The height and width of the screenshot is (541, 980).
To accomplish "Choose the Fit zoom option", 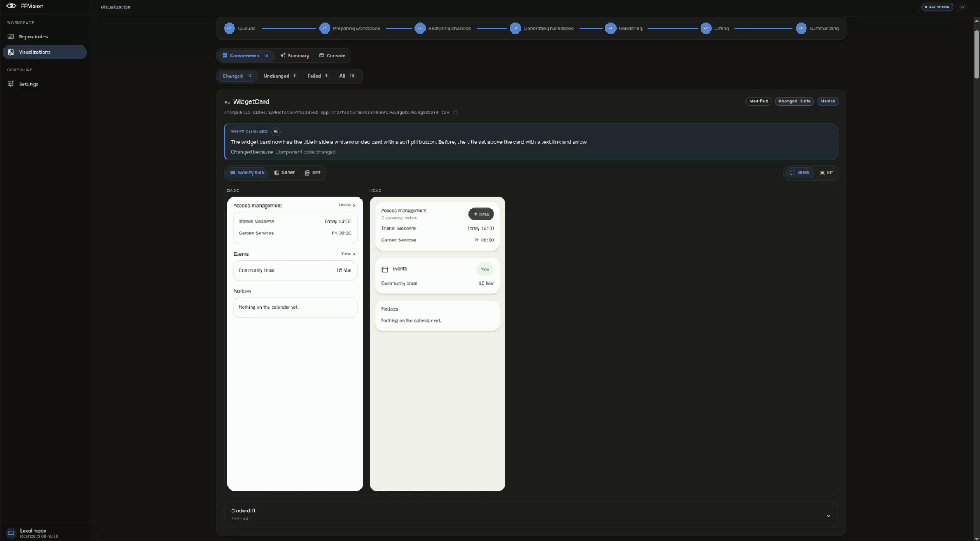I will pyautogui.click(x=826, y=172).
